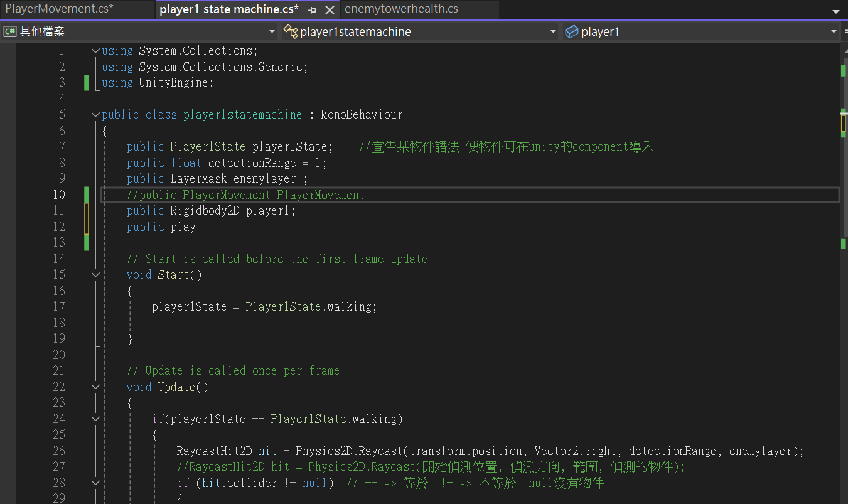Click the field cube icon beside player1
The width and height of the screenshot is (848, 504).
click(571, 31)
